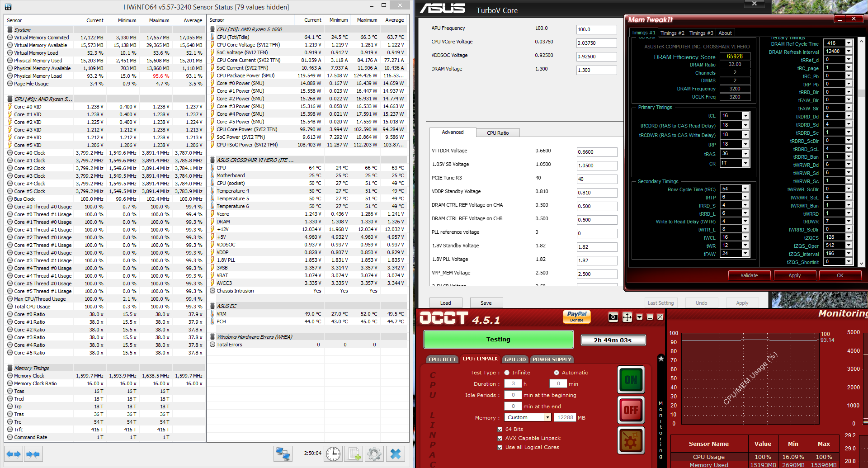
Task: Click the Mem TweakIt scrollbar up arrow
Action: (x=861, y=41)
